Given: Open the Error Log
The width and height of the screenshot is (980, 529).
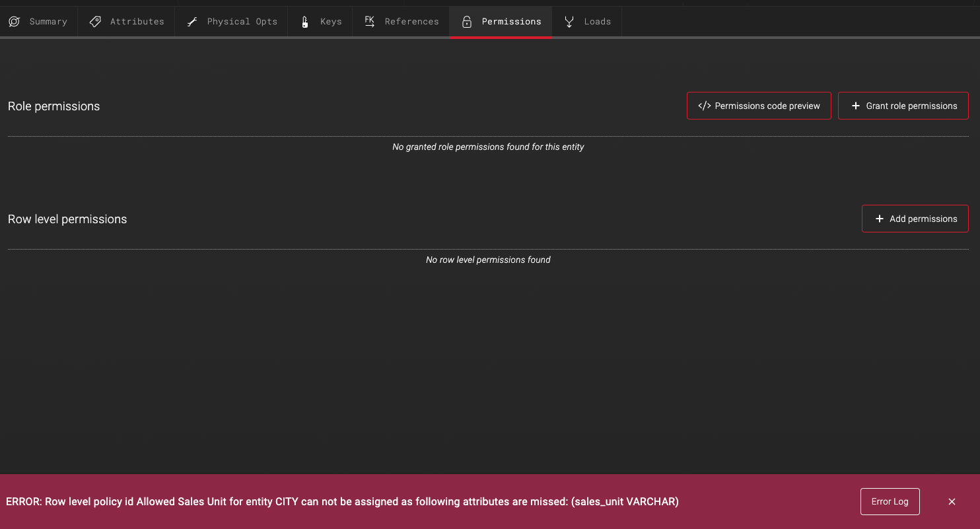Looking at the screenshot, I should [890, 501].
